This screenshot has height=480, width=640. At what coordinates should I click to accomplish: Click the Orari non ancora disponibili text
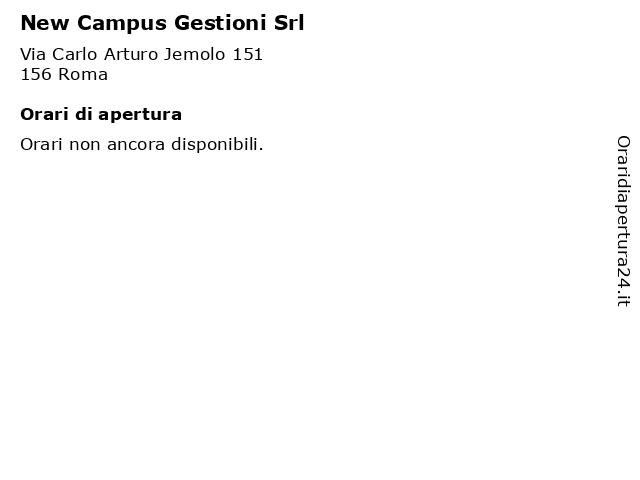point(142,144)
